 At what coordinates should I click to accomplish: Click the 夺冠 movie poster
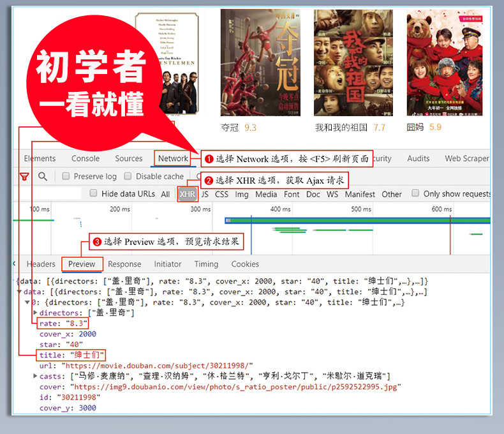point(260,63)
